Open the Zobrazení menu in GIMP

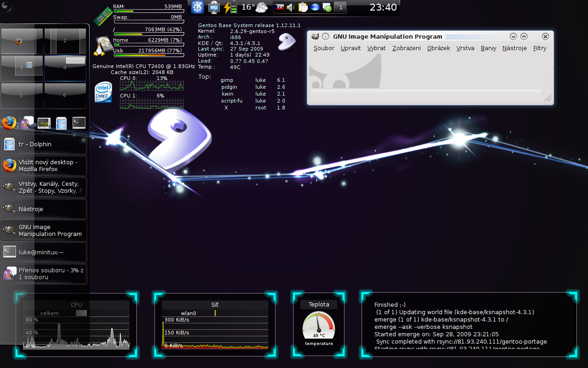[x=406, y=48]
